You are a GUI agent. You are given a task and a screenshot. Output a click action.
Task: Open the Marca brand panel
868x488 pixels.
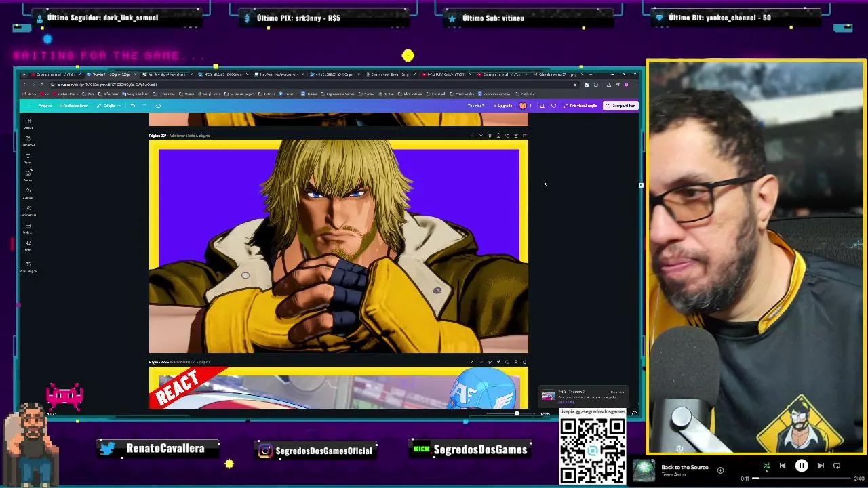[x=28, y=175]
